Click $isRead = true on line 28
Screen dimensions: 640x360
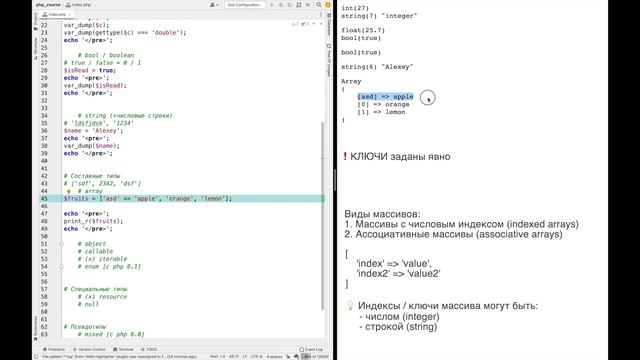[90, 70]
